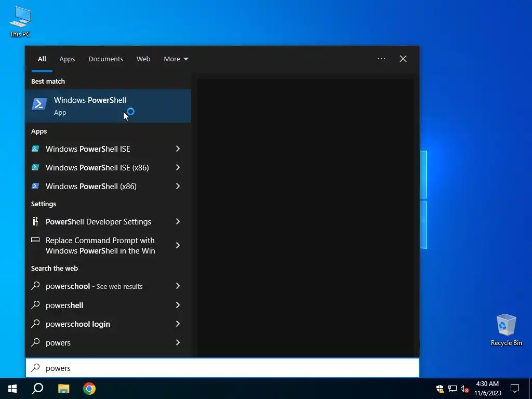Click magnifier icon beside powerschool login
Screen dimensions: 532x399
35,323
